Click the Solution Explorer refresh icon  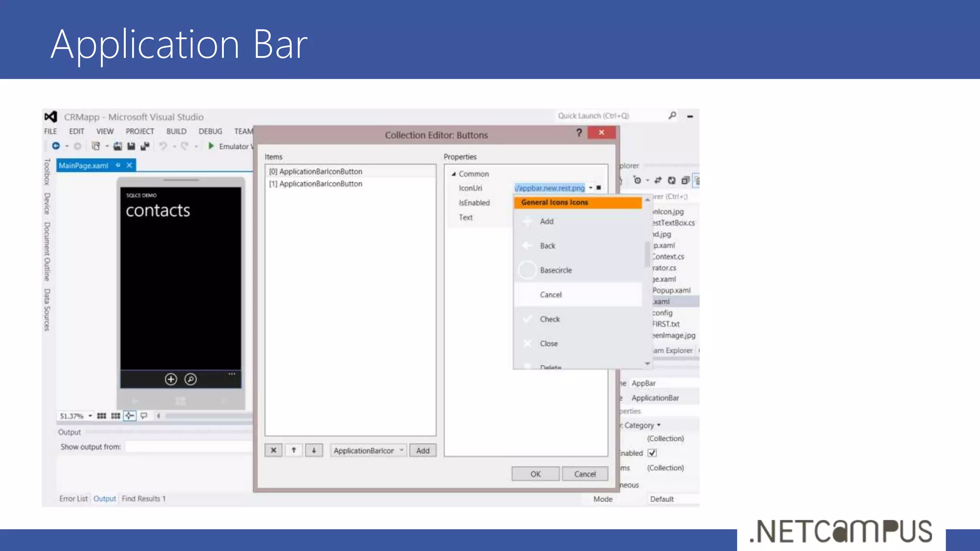(x=672, y=180)
